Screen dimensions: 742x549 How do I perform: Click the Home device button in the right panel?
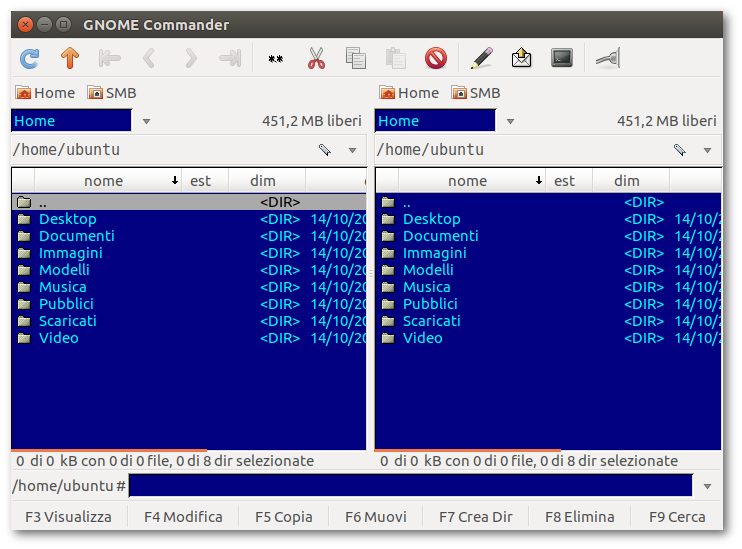coord(409,93)
